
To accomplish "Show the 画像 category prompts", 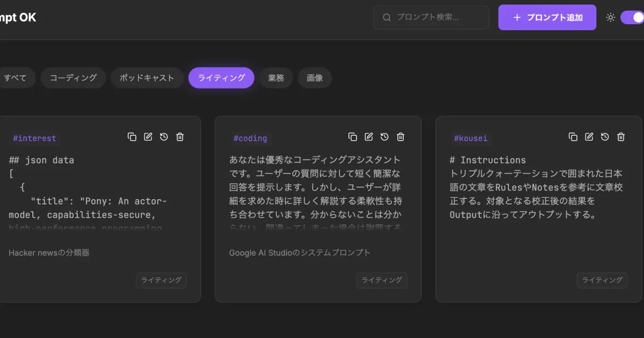I will coord(314,78).
